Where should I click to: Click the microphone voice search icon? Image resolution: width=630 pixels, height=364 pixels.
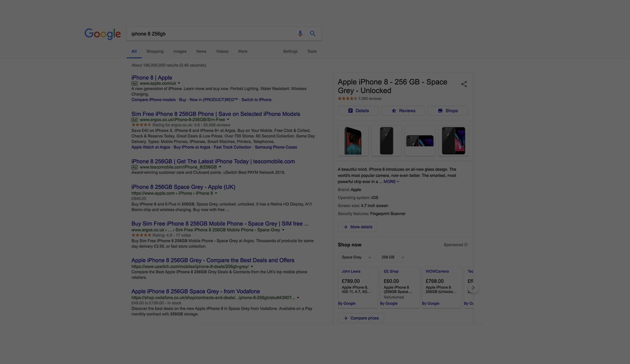coord(300,34)
